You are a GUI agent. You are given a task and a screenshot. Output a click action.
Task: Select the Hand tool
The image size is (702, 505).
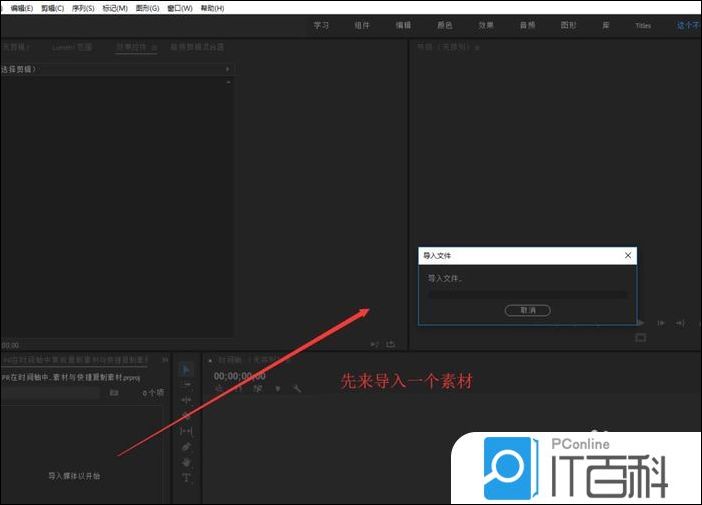coord(187,462)
